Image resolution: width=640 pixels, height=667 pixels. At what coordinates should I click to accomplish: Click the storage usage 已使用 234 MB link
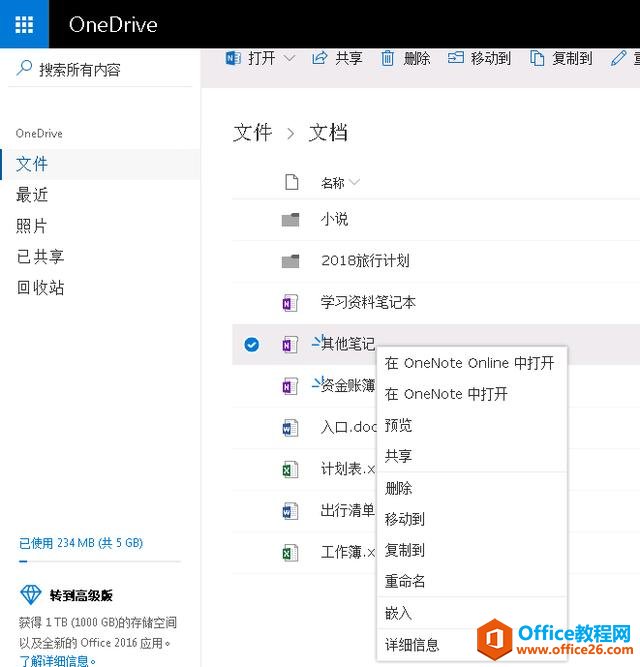pos(81,543)
